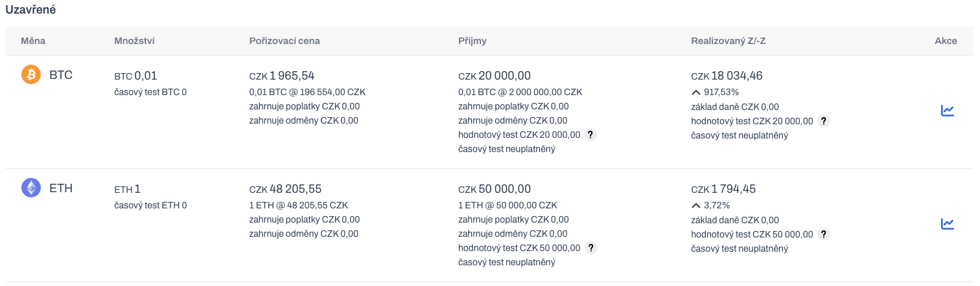Show help for ETH hodnotový test under Realizovaný Z/-Z
This screenshot has height=286, width=980.
(x=824, y=234)
